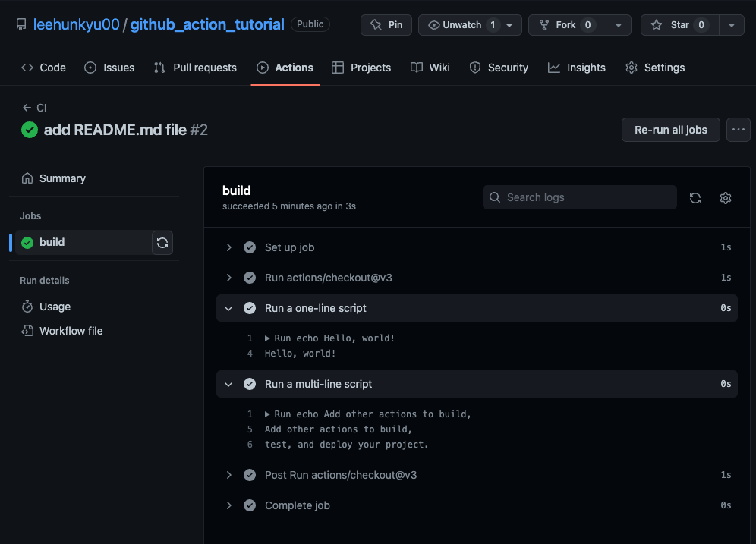Click the Search logs field
756x544 pixels.
[580, 197]
